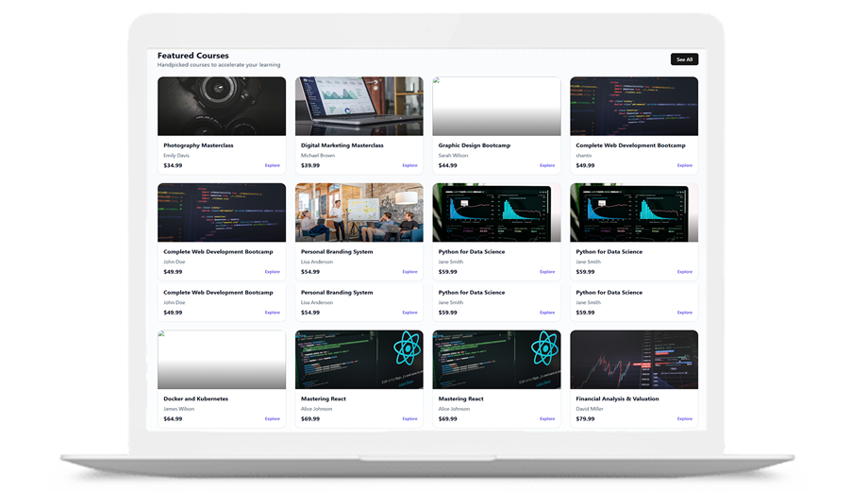This screenshot has width=868, height=492.
Task: Click the Docker and Kubernetes title
Action: (195, 399)
